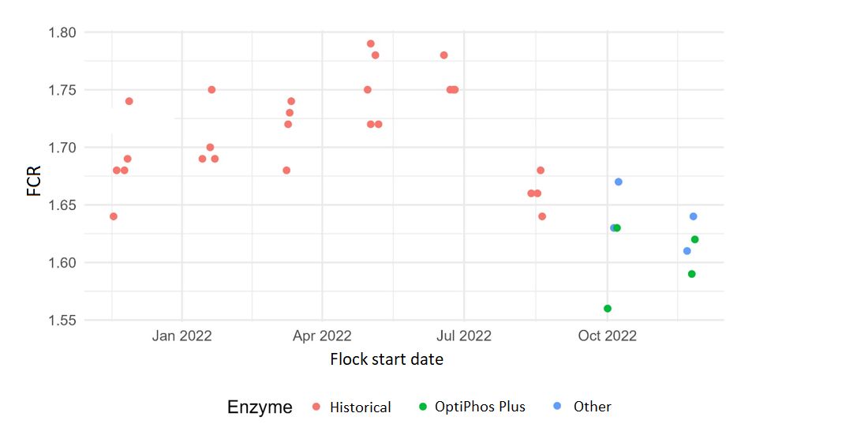The image size is (868, 428).
Task: Select the Historical legend label
Action: click(x=360, y=407)
